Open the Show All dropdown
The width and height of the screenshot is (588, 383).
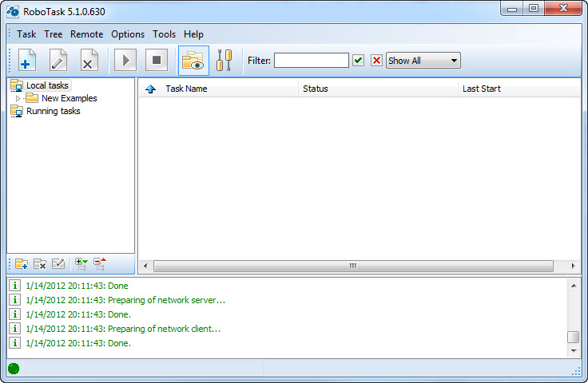pyautogui.click(x=423, y=61)
